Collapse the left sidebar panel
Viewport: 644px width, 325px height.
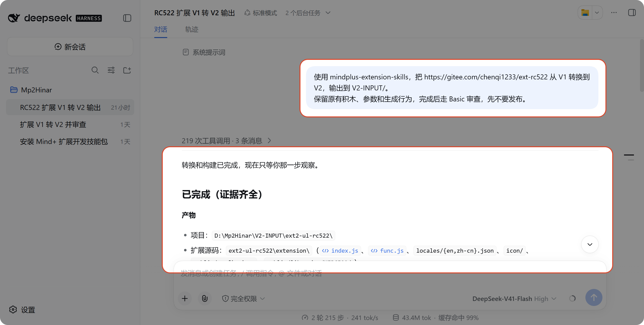click(127, 18)
